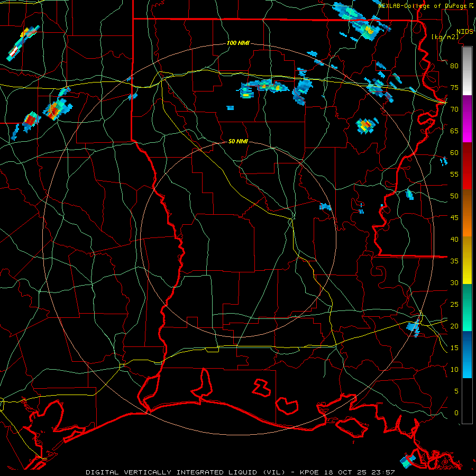Viewport: 476px width, 476px height.
Task: Click scale value "70" on legend
Action: pyautogui.click(x=454, y=109)
